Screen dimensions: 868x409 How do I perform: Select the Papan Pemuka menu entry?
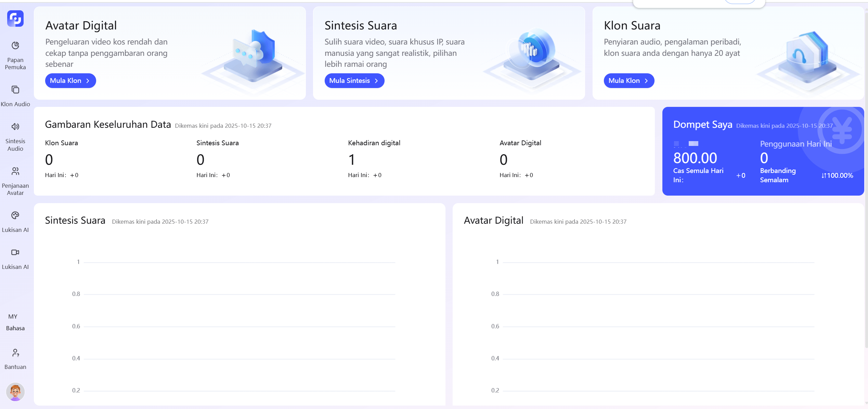tap(15, 63)
